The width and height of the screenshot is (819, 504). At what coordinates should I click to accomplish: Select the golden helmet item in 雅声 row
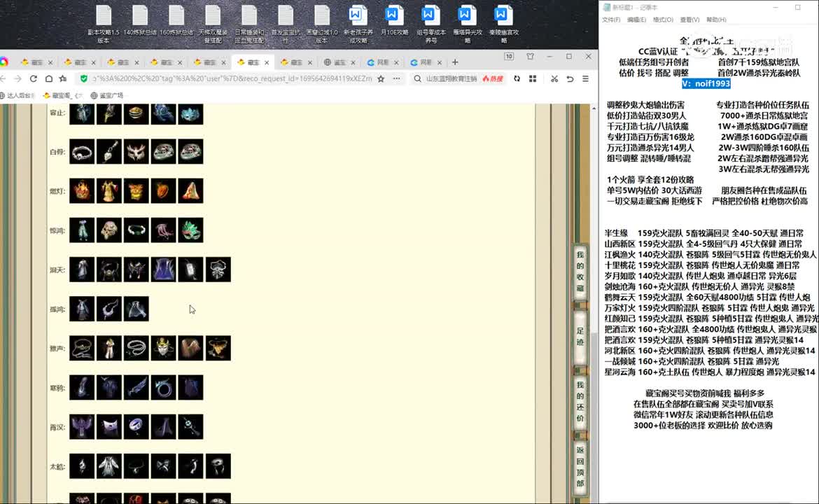(164, 348)
